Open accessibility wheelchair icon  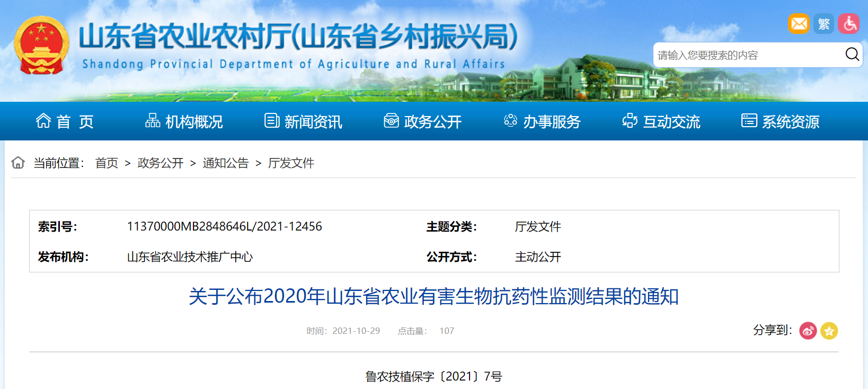point(848,24)
